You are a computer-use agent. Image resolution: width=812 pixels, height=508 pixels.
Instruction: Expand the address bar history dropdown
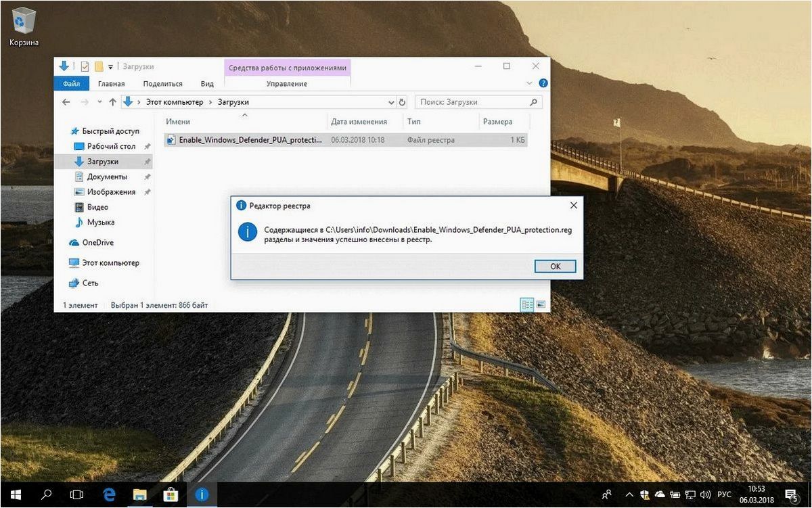pos(391,102)
